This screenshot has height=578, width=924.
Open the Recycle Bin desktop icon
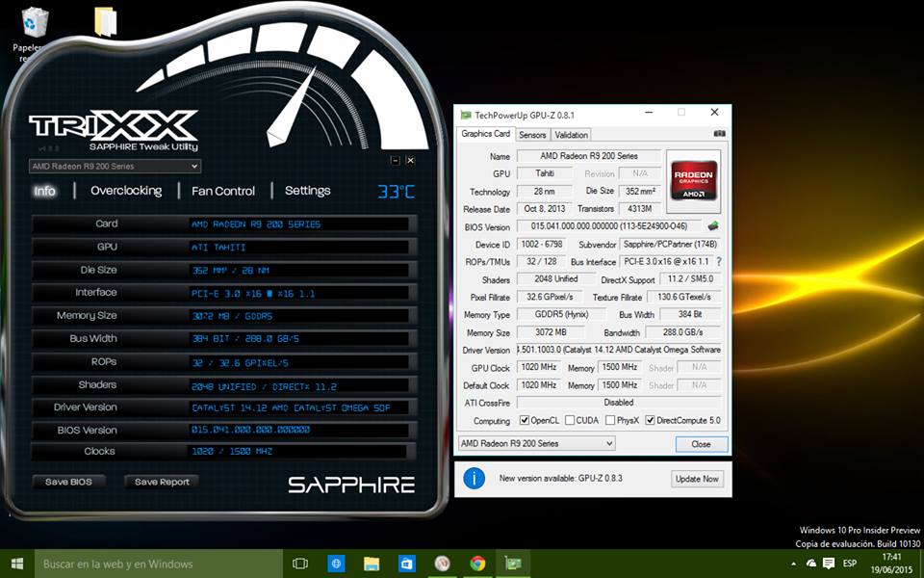[x=35, y=23]
